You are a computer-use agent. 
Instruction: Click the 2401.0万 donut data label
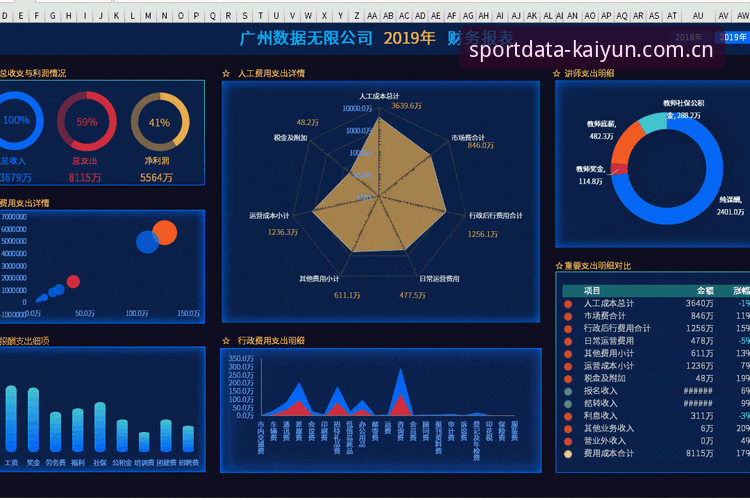click(x=730, y=212)
